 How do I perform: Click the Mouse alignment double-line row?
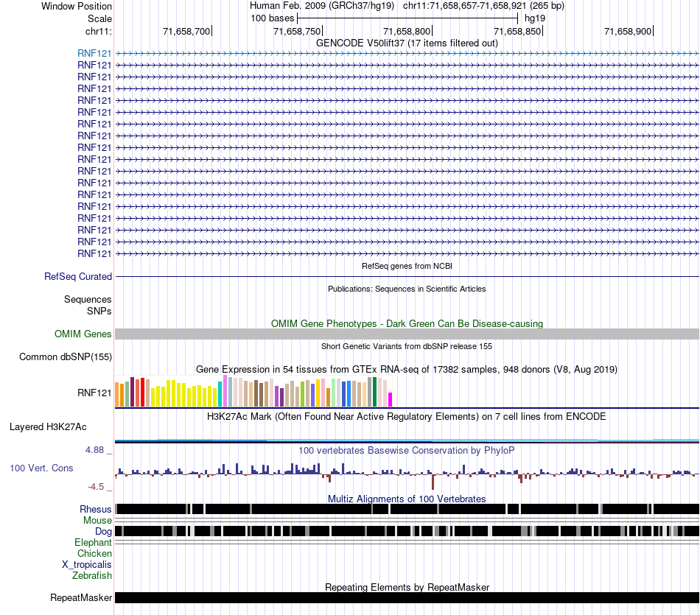[407, 520]
